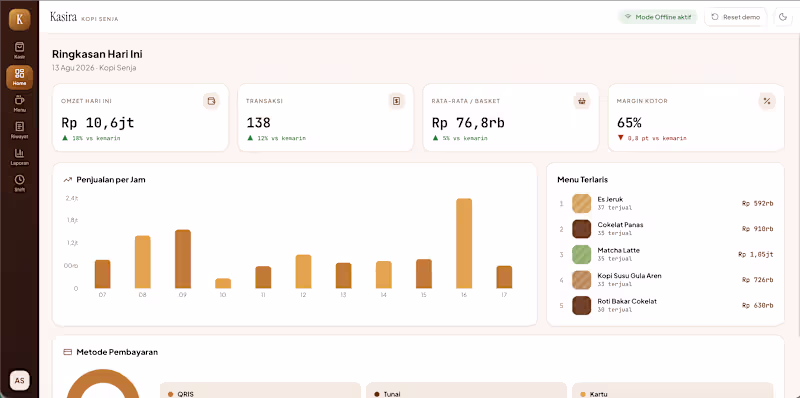This screenshot has height=398, width=800.
Task: Click the receipt icon on Transaksi card
Action: click(396, 101)
